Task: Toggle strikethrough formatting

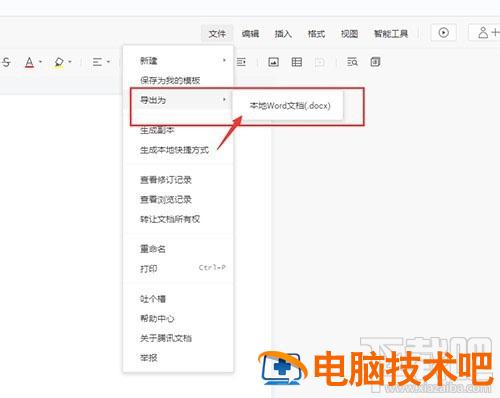Action: tap(6, 62)
